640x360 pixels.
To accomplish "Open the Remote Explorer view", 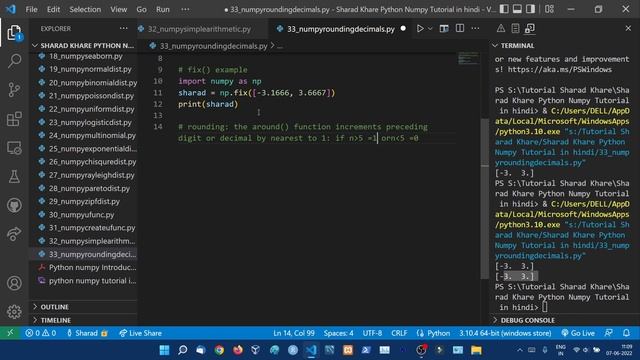I will [x=14, y=148].
